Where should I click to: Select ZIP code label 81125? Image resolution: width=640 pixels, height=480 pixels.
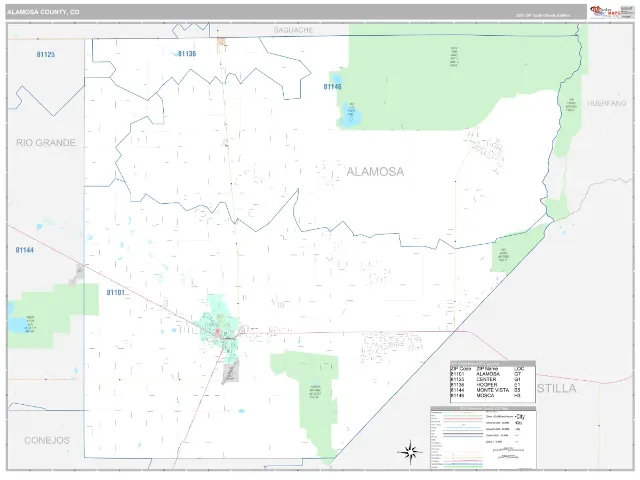(x=46, y=54)
